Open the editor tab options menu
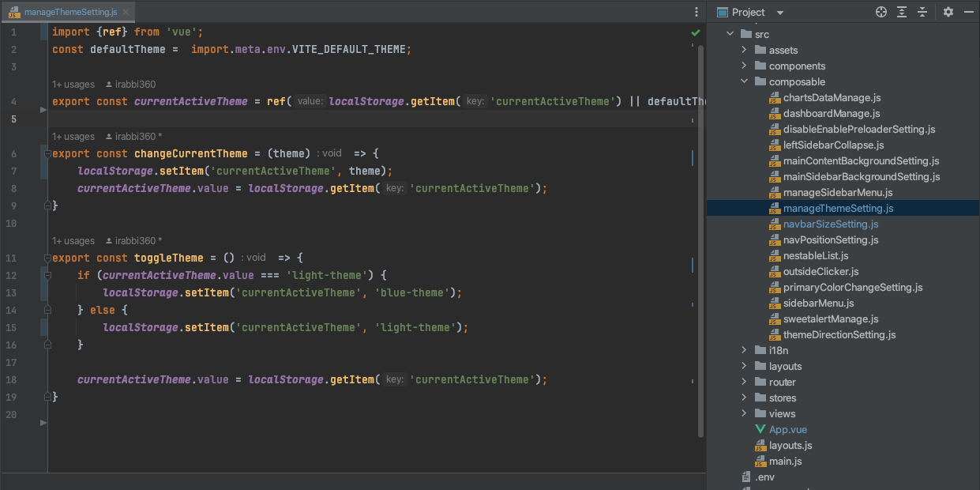The image size is (980, 490). click(x=696, y=12)
